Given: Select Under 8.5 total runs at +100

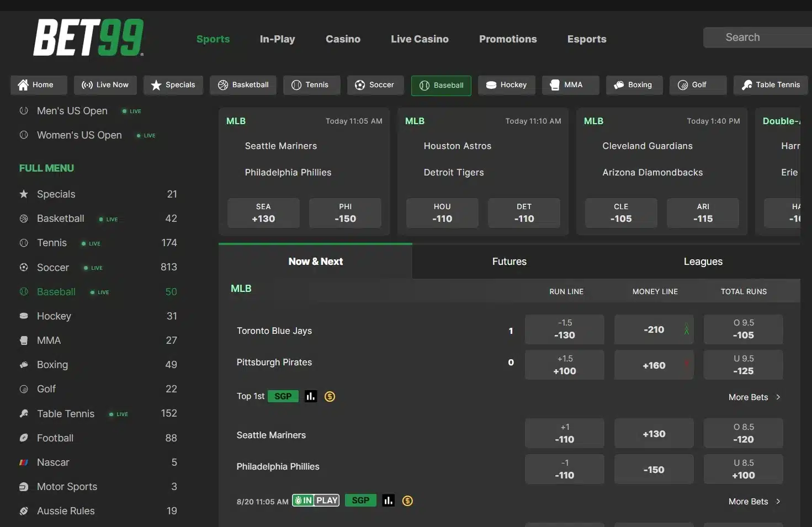Looking at the screenshot, I should [743, 470].
